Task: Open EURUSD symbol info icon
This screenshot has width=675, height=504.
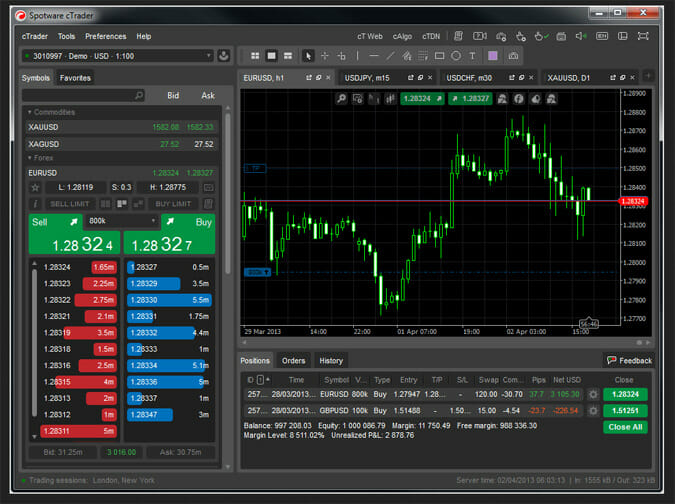Action: (x=35, y=204)
